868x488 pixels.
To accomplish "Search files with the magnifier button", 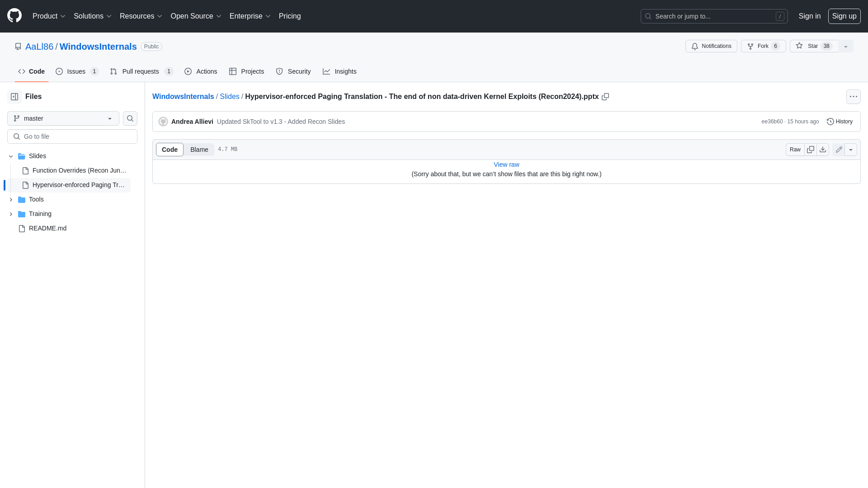I will click(x=130, y=118).
